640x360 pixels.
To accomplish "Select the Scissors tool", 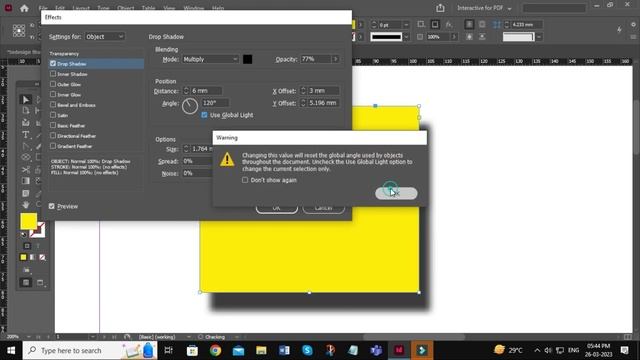I will click(x=25, y=169).
